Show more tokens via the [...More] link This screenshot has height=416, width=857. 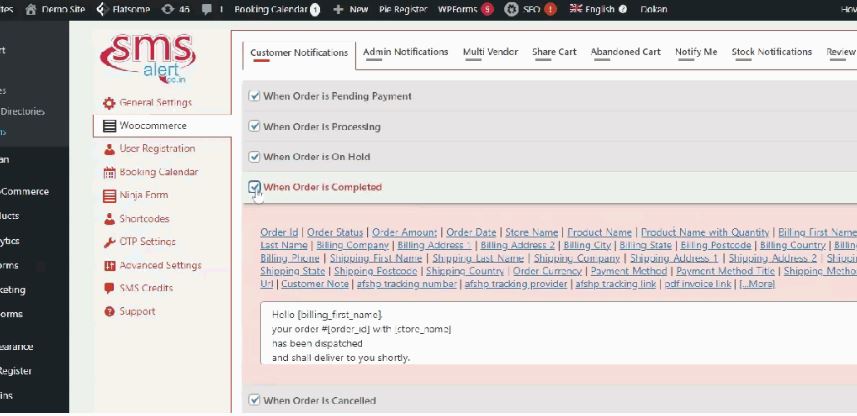(x=757, y=284)
